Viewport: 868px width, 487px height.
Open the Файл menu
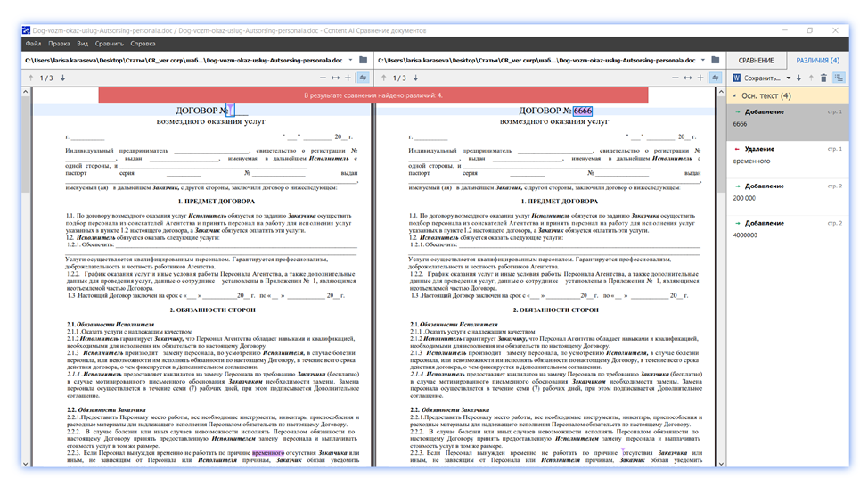[33, 44]
